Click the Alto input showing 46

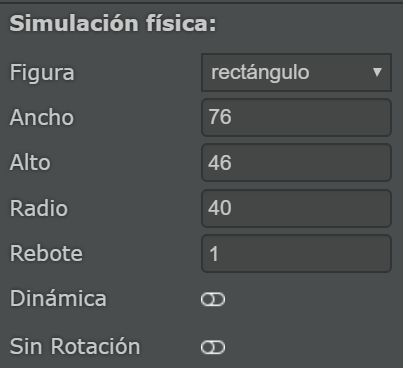pyautogui.click(x=296, y=163)
